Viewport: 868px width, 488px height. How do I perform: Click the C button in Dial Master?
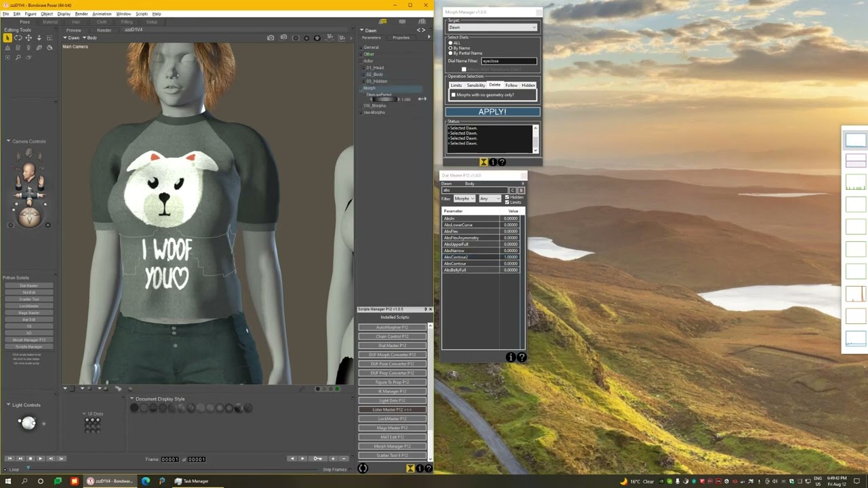coord(513,190)
